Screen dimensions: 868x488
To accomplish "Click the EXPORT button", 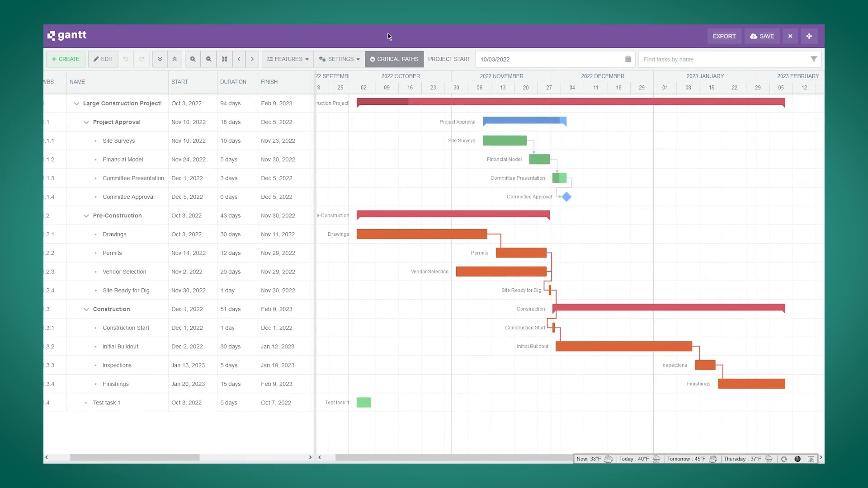I will (724, 36).
